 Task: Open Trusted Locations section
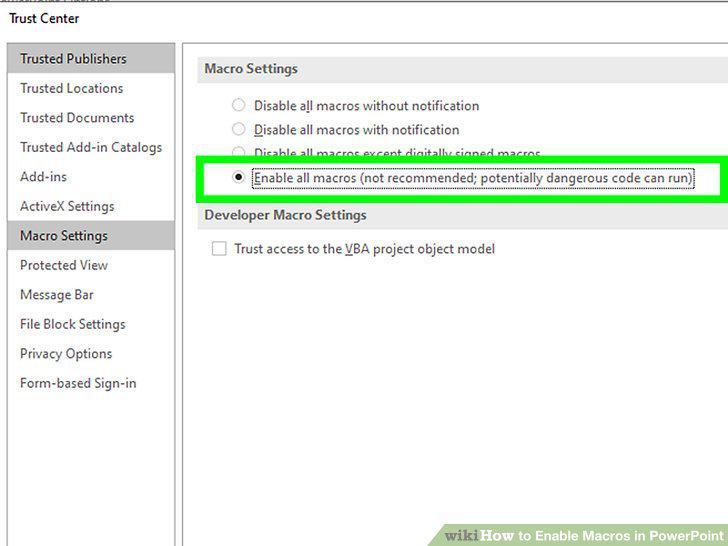point(91,88)
